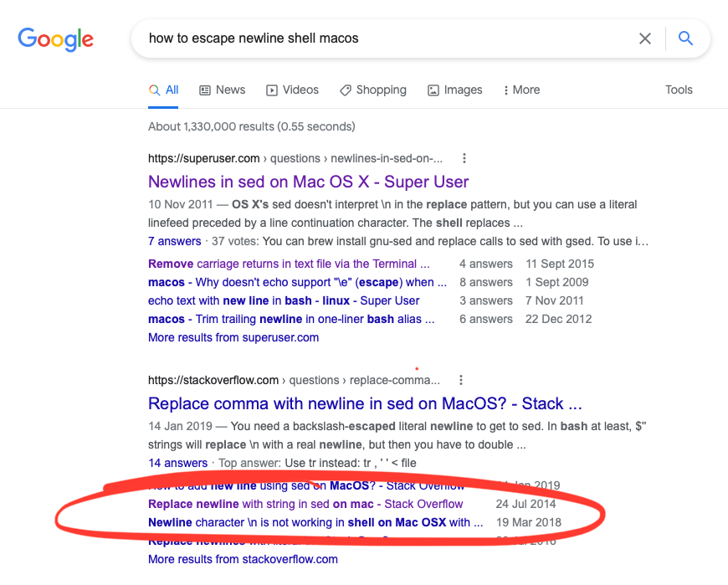The height and width of the screenshot is (585, 728).
Task: Open the three-dot menu beside stackoverflow.com result
Action: pos(460,380)
